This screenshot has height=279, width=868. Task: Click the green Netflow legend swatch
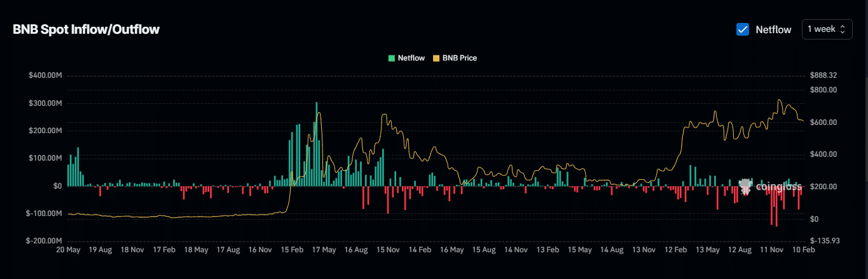pyautogui.click(x=391, y=58)
